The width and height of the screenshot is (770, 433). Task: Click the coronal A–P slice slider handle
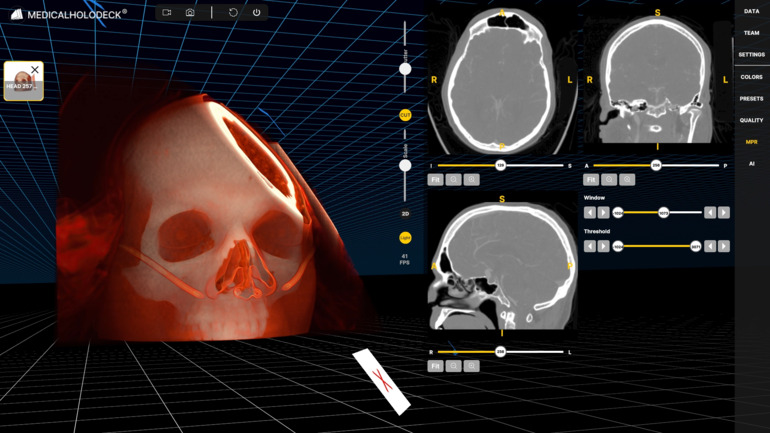pos(656,165)
